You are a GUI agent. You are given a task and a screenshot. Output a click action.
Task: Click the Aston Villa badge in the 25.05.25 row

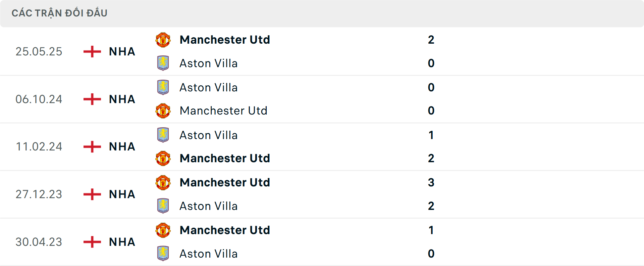coord(163,63)
